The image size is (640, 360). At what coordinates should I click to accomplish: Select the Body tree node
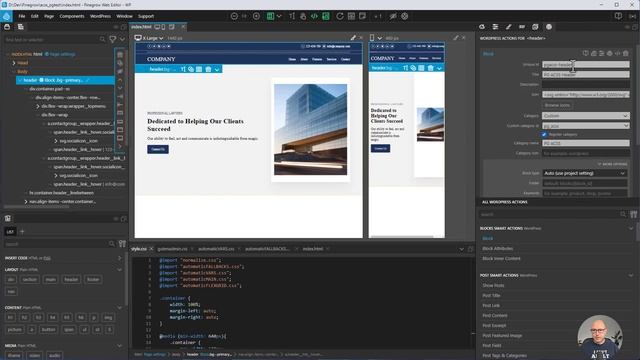click(x=22, y=71)
